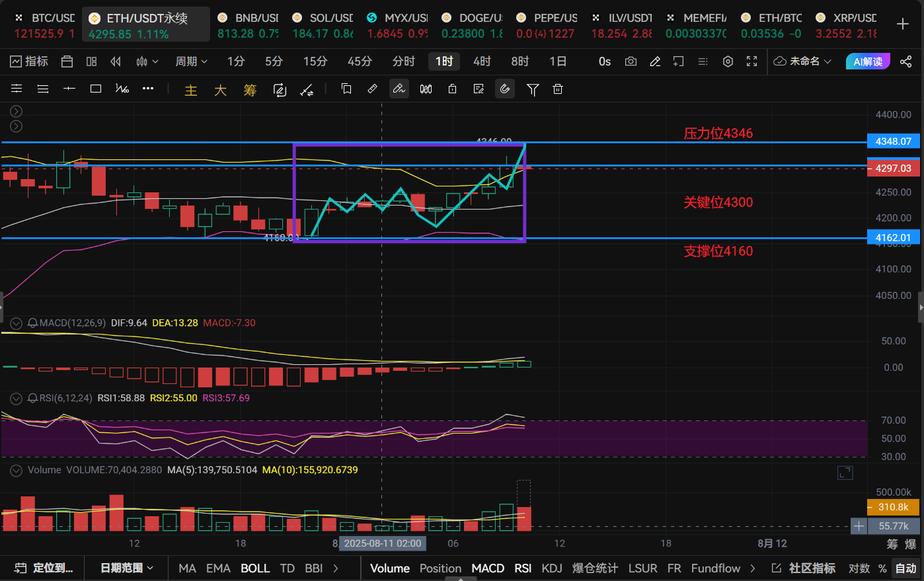
Task: Click the pencil edit icon beside camera
Action: click(655, 61)
